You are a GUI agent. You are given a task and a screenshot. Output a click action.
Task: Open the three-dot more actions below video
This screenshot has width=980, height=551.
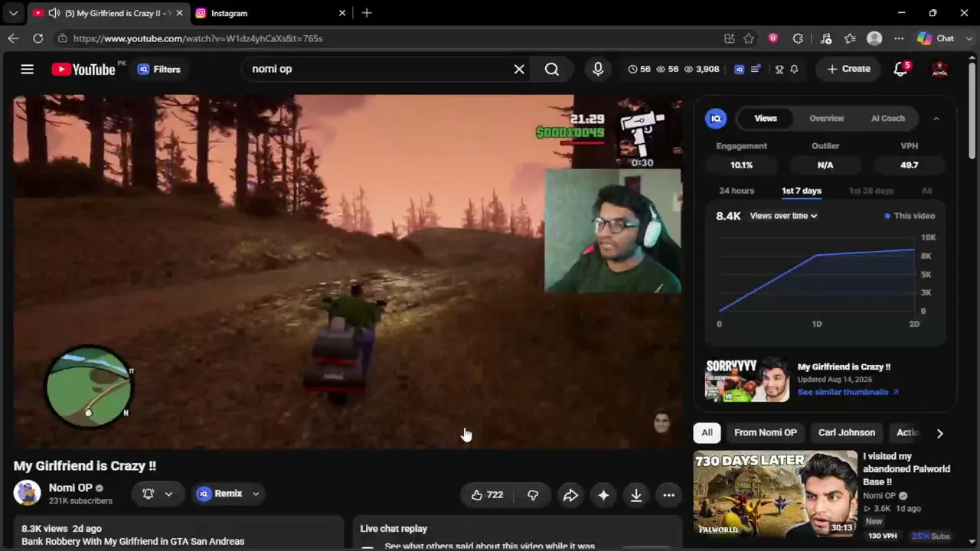pyautogui.click(x=668, y=495)
